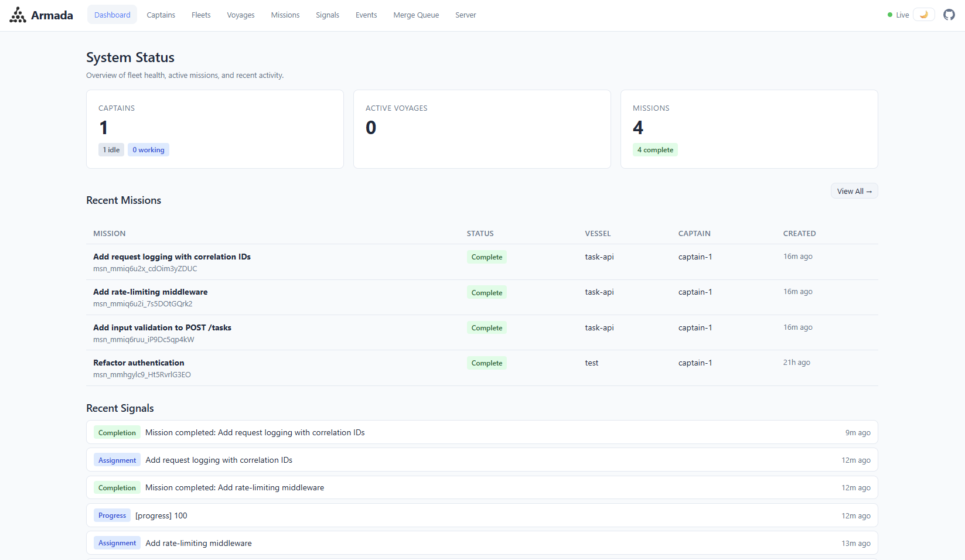Screen dimensions: 965x560
Task: Click the green Live status indicator
Action: point(897,15)
